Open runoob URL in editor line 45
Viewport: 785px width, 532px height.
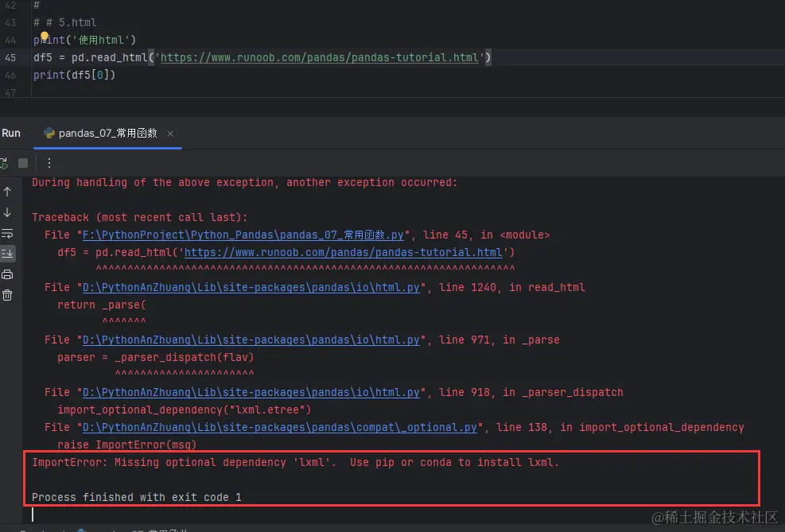pyautogui.click(x=320, y=57)
